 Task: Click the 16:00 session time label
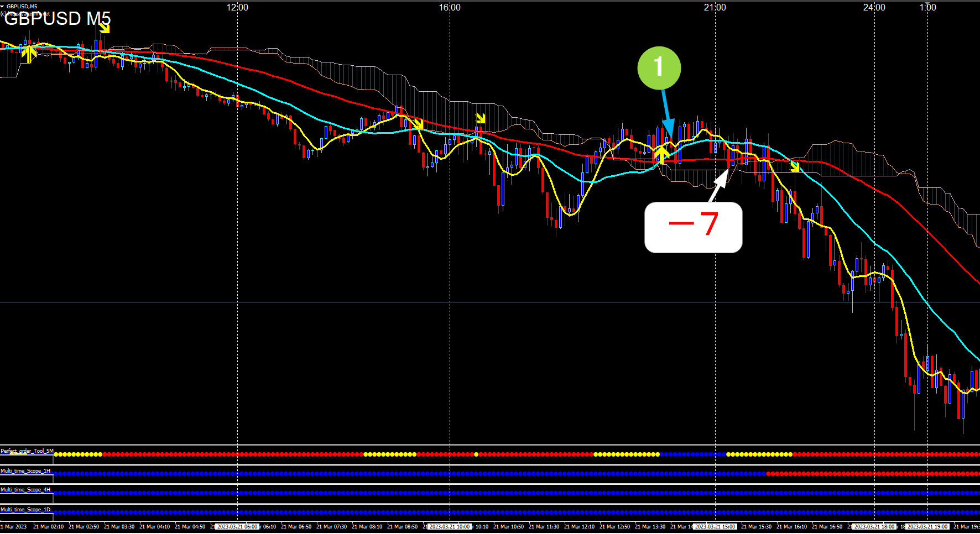click(450, 7)
